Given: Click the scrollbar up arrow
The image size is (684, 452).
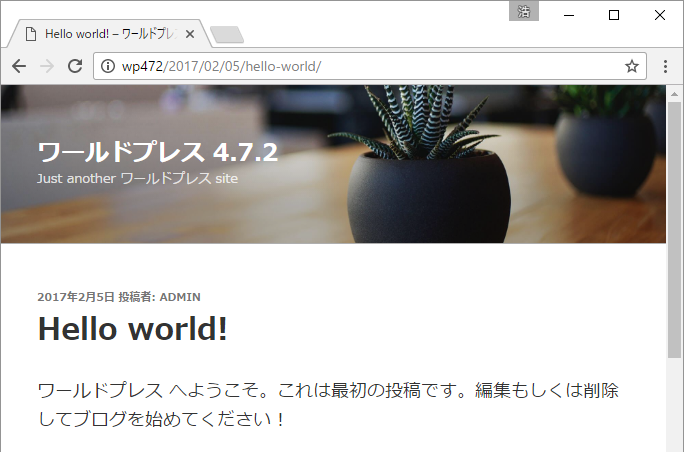Looking at the screenshot, I should (x=674, y=94).
